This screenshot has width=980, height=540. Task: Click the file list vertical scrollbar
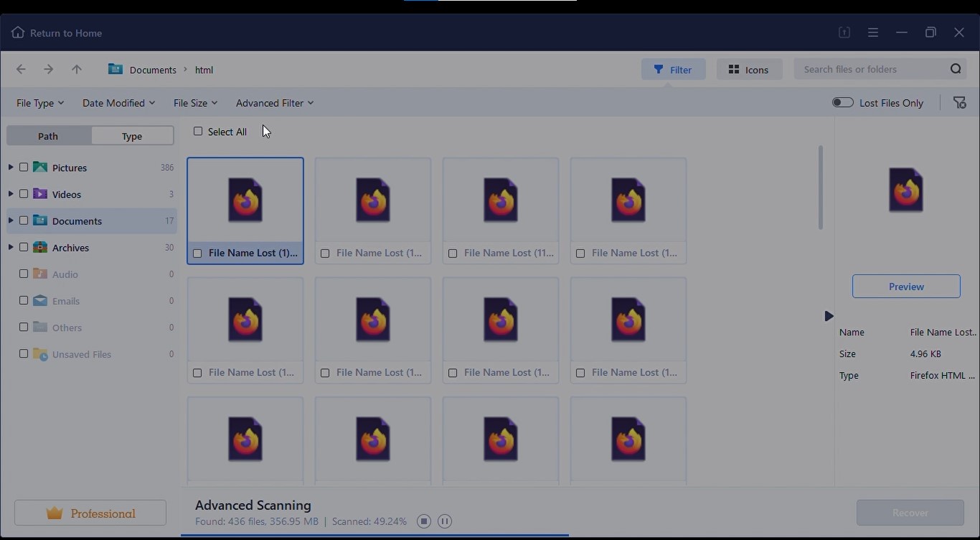821,187
